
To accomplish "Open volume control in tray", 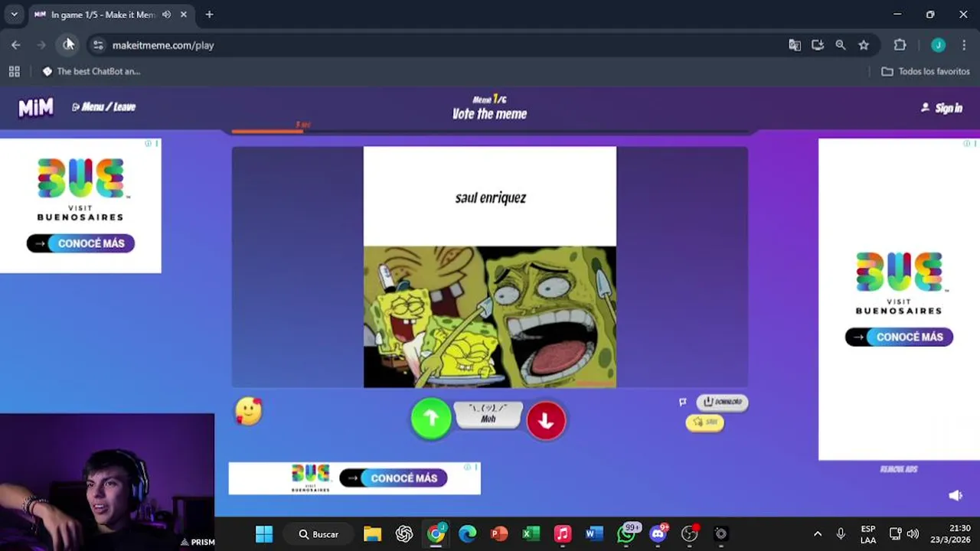I will (913, 534).
